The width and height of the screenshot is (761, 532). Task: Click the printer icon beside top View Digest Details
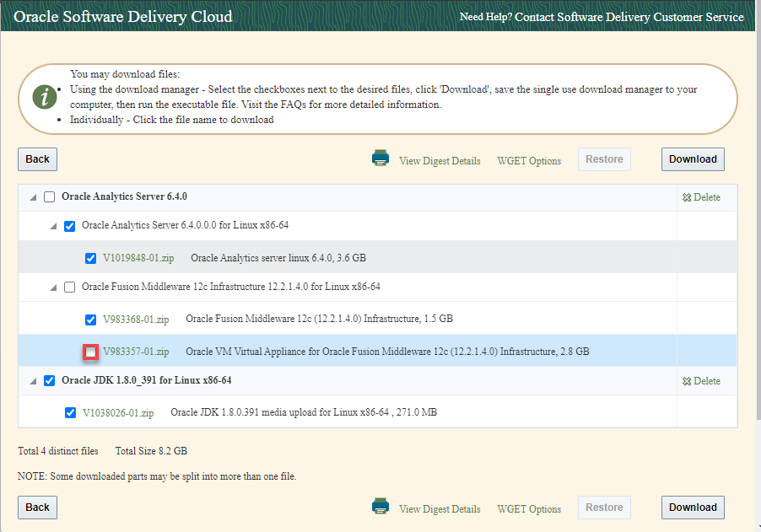(x=380, y=157)
